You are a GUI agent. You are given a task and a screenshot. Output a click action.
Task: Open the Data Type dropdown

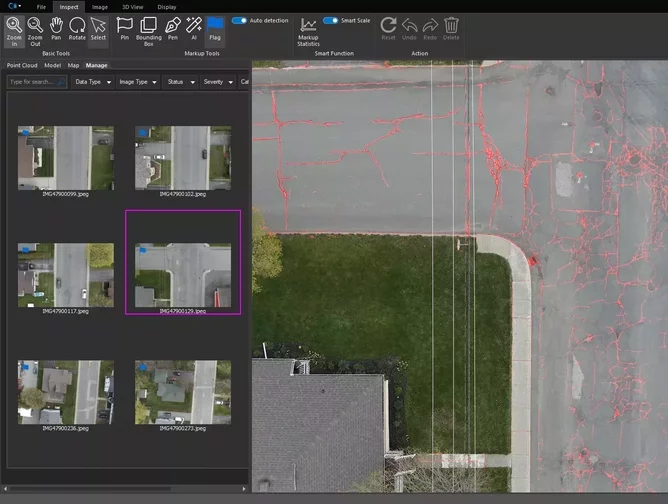click(x=93, y=82)
